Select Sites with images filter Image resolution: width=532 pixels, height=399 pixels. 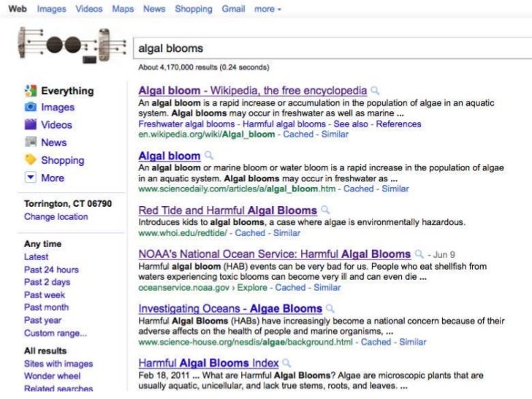[58, 364]
